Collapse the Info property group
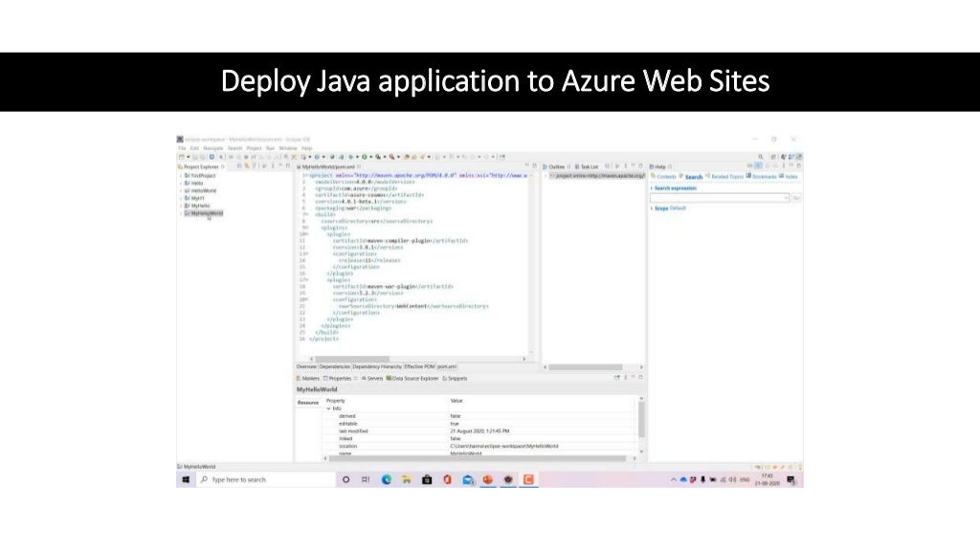The image size is (980, 551). [329, 408]
